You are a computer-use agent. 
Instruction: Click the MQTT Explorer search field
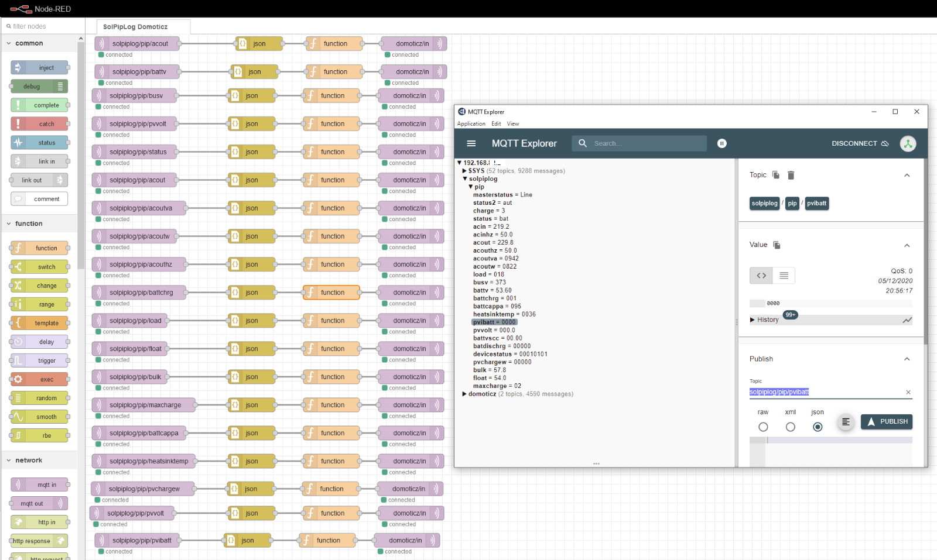coord(640,143)
